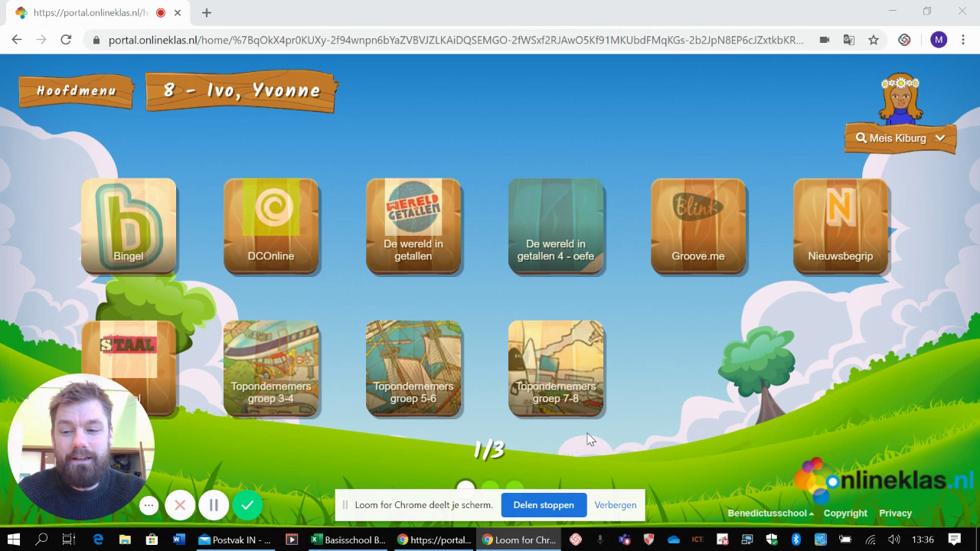This screenshot has height=551, width=980.
Task: Expand the Meis Kiburg user dropdown
Action: (900, 139)
